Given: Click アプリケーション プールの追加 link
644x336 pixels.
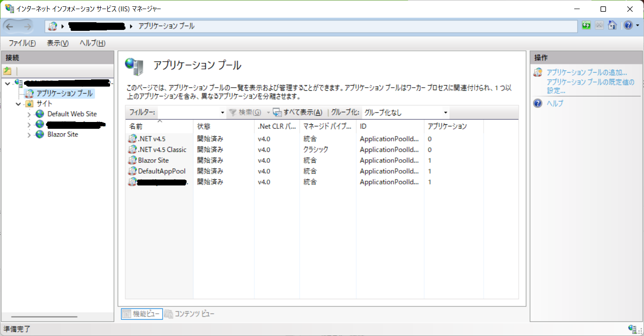Looking at the screenshot, I should pos(587,73).
